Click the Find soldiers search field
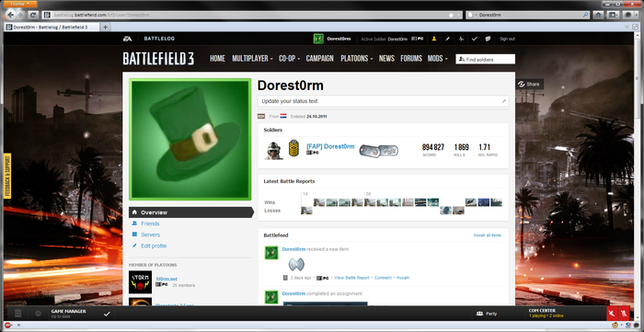Image resolution: width=644 pixels, height=332 pixels. coord(485,60)
